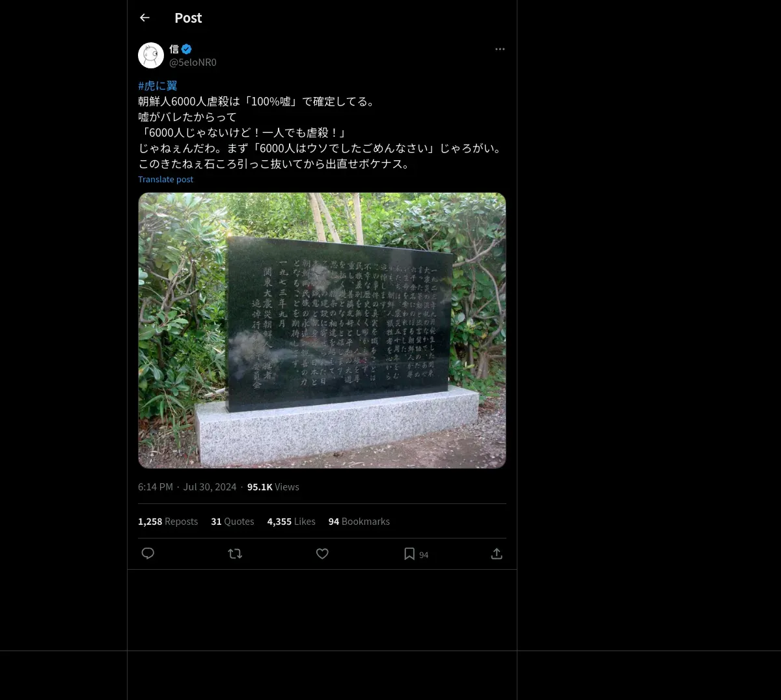Open the @5eloNR0 handle link
781x700 pixels.
click(193, 62)
